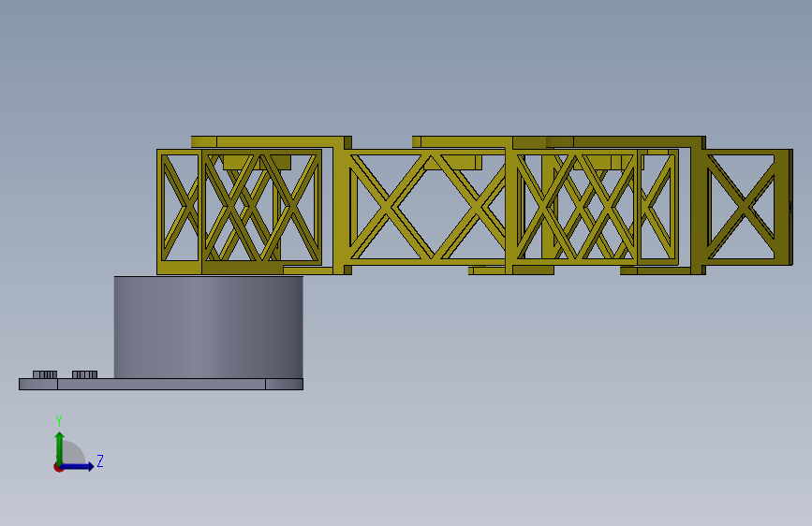Screen dimensions: 812x526
Task: Pick the leftmost bolt head on base plate
Action: point(45,374)
